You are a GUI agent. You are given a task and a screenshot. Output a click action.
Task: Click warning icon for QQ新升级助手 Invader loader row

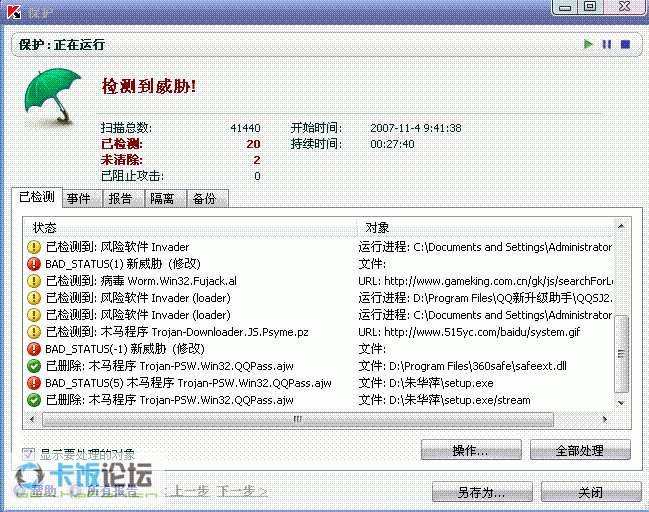point(34,298)
